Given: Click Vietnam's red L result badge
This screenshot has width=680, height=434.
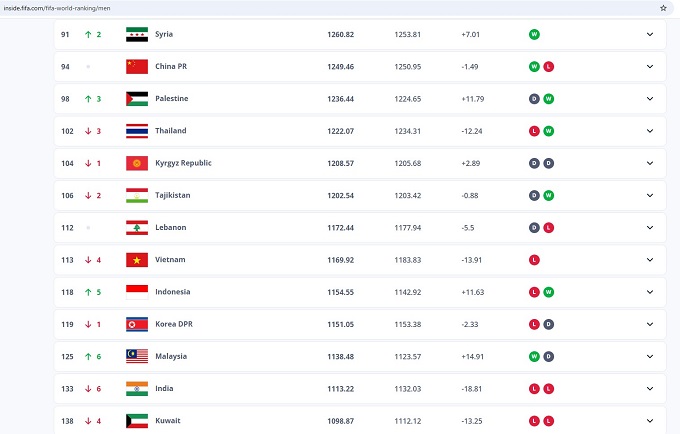Looking at the screenshot, I should click(x=534, y=260).
